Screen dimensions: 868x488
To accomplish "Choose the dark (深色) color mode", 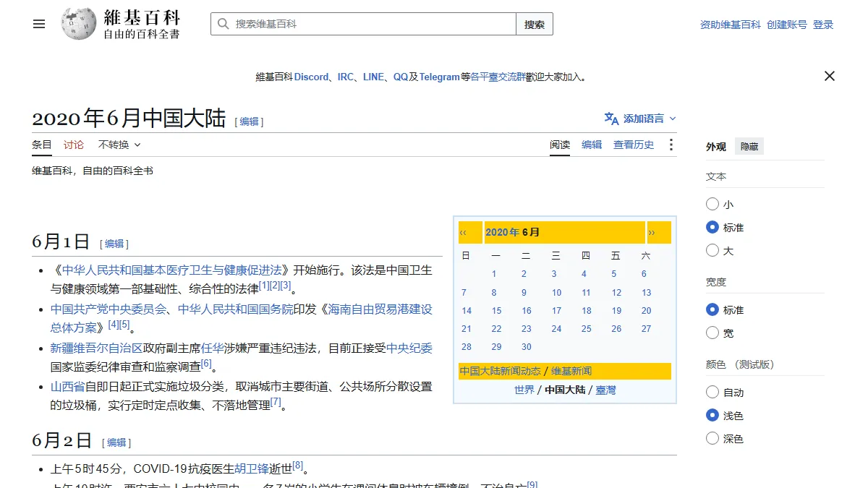I will [x=712, y=439].
